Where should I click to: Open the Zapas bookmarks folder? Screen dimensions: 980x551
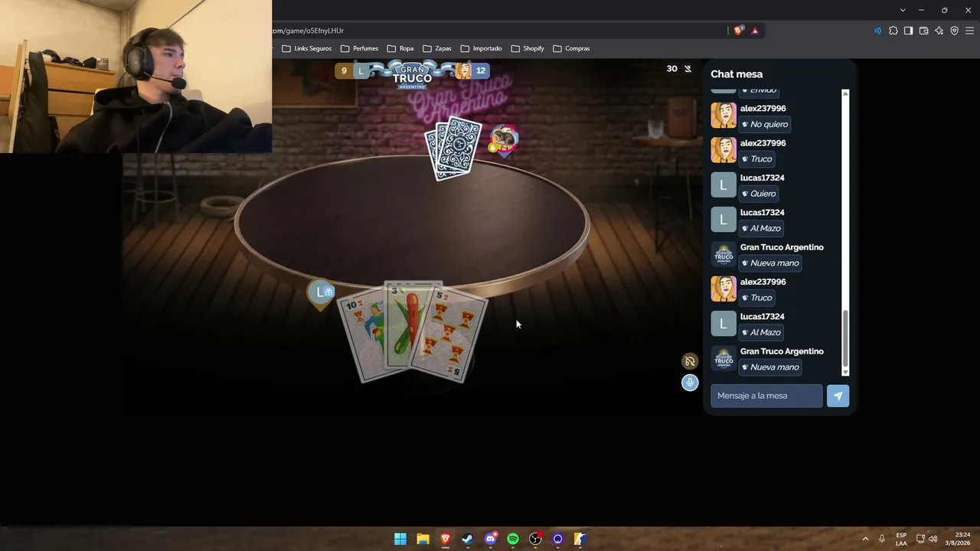[437, 48]
